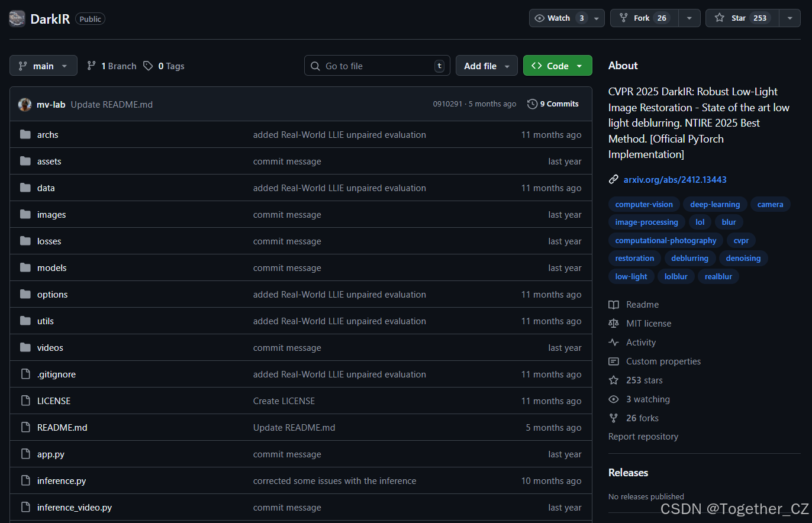Select the computer-vision topic tag
Viewport: 812px width, 523px height.
point(644,205)
